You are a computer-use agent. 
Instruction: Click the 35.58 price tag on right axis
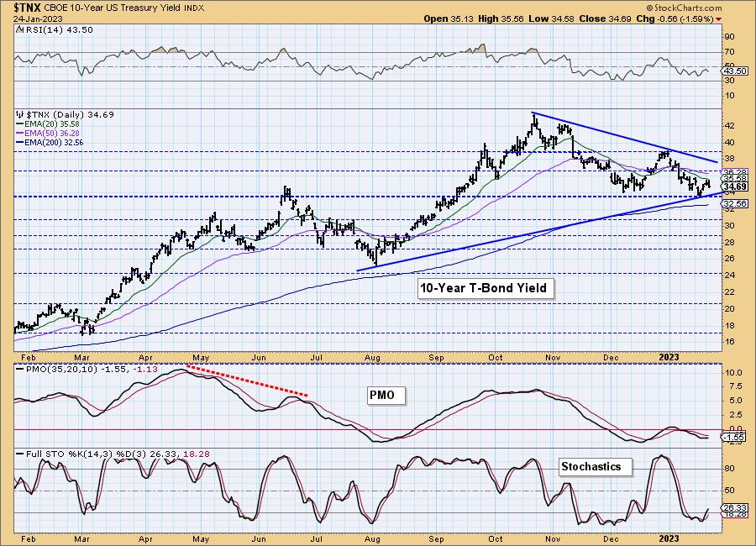[x=735, y=178]
